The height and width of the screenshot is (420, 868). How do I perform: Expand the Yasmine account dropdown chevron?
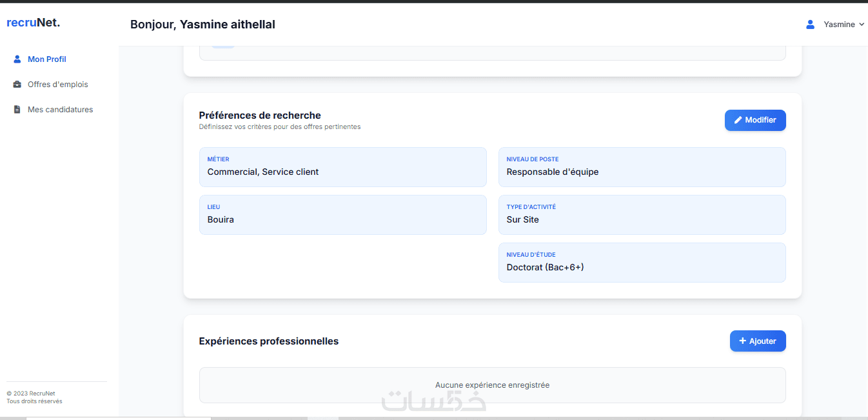pyautogui.click(x=862, y=25)
